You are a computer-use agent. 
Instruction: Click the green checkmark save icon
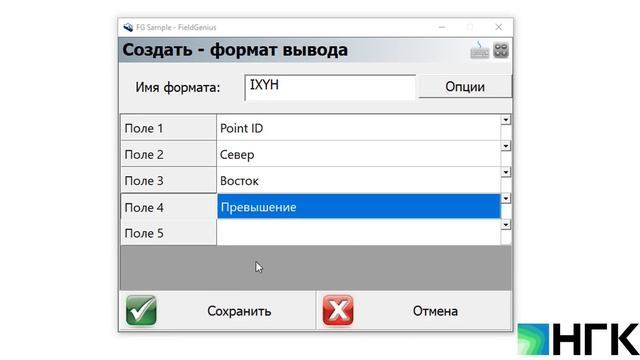[141, 310]
